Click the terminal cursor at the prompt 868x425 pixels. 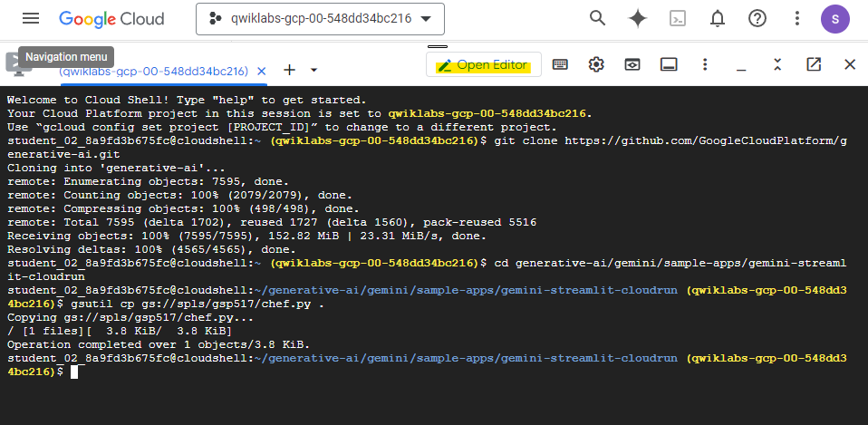pyautogui.click(x=74, y=372)
